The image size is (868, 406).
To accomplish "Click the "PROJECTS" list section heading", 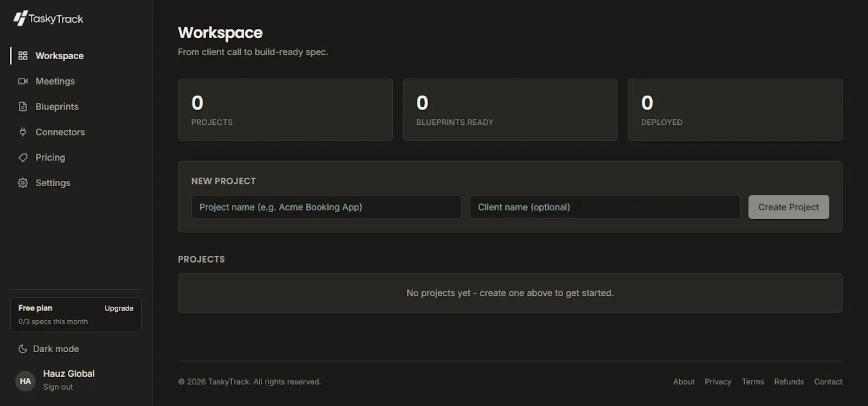I will pyautogui.click(x=201, y=259).
